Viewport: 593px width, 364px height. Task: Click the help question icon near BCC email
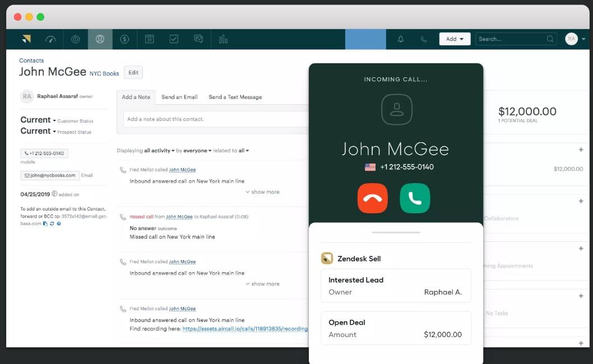click(x=59, y=223)
